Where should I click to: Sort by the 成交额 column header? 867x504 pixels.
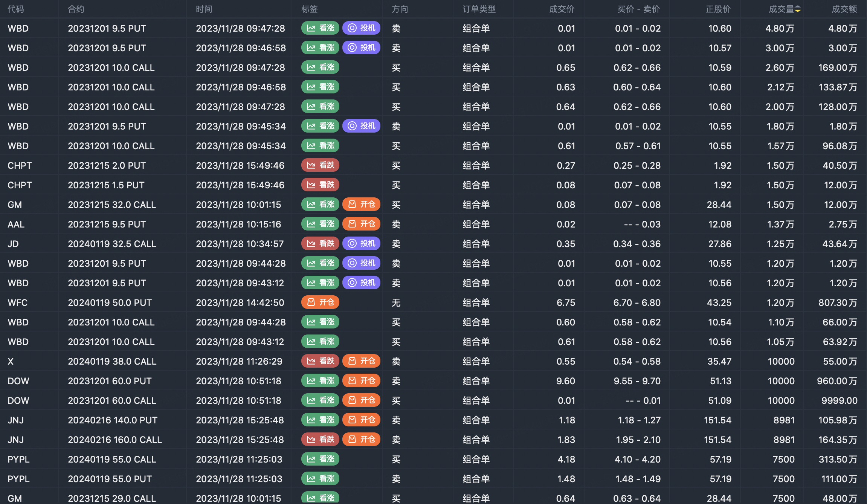coord(844,9)
